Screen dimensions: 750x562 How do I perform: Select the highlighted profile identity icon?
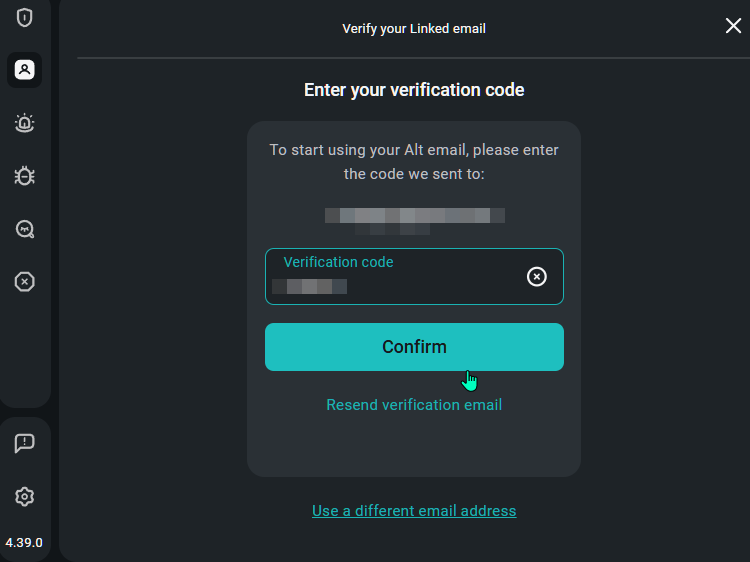point(25,70)
